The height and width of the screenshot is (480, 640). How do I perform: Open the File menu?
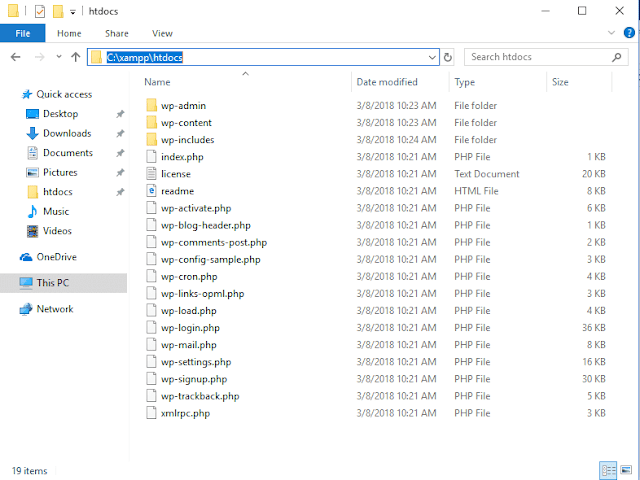coord(22,33)
